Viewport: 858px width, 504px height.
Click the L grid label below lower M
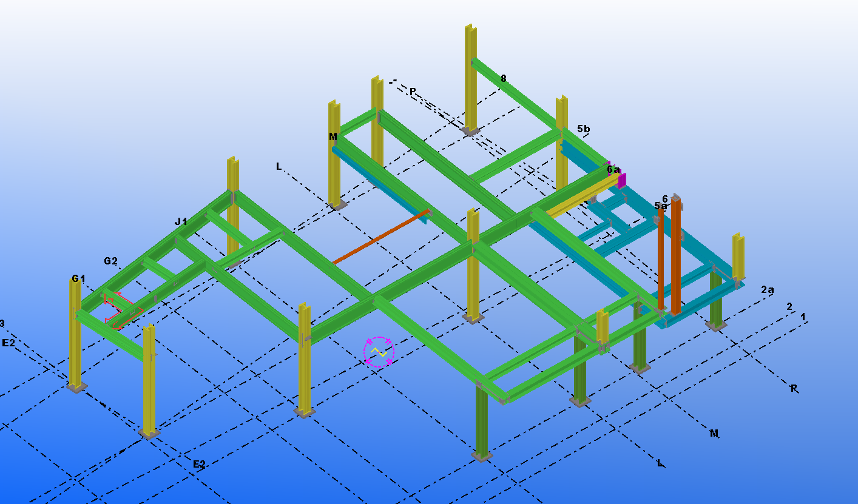[660, 463]
